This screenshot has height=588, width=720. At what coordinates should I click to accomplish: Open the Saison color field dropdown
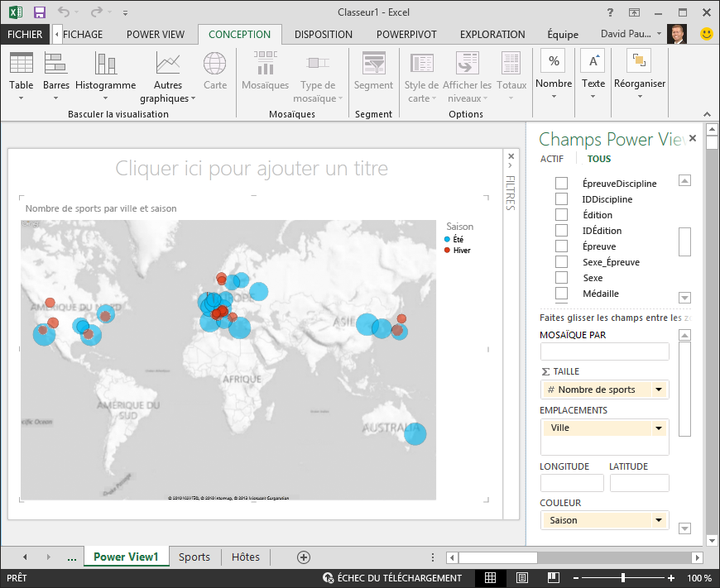(x=659, y=520)
